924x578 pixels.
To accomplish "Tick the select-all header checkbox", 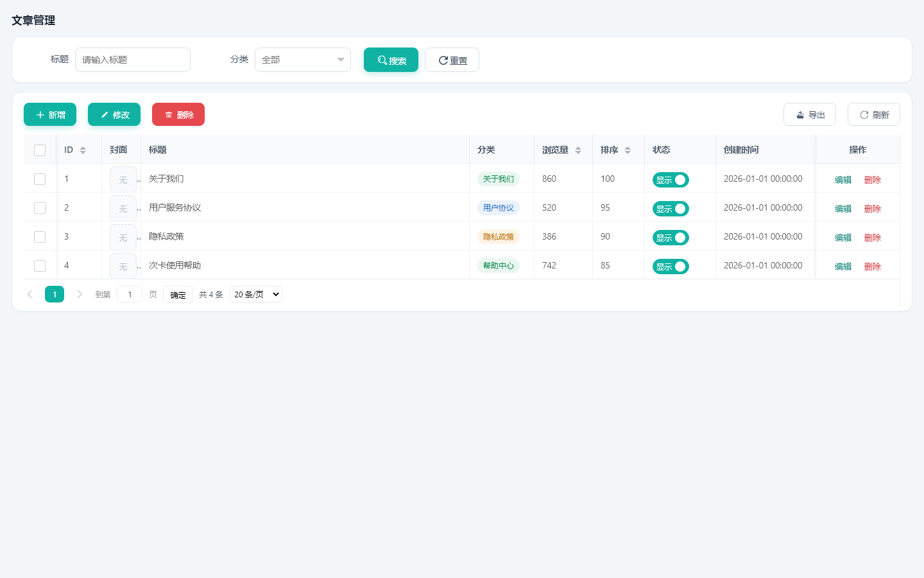I will tap(40, 150).
